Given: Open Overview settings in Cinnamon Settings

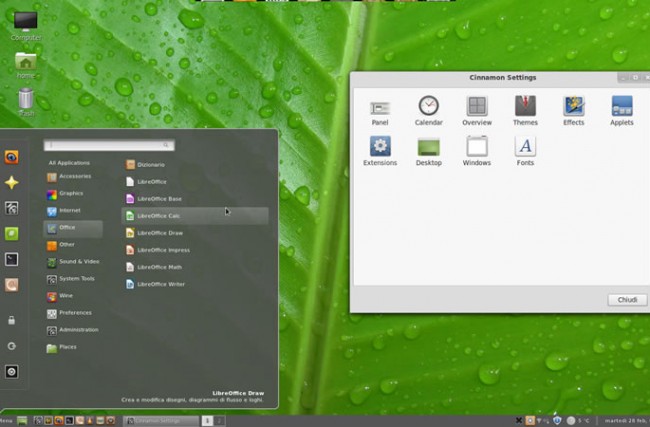Looking at the screenshot, I should tap(477, 107).
